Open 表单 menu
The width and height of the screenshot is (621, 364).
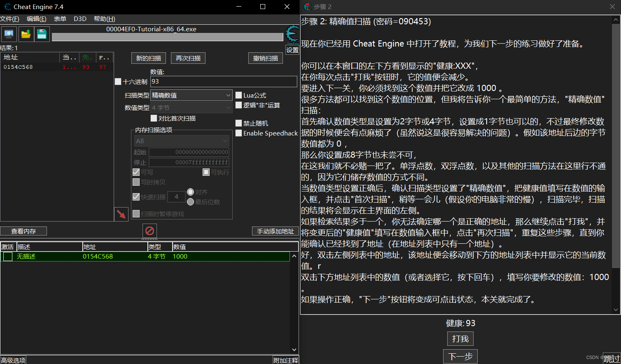pyautogui.click(x=60, y=19)
